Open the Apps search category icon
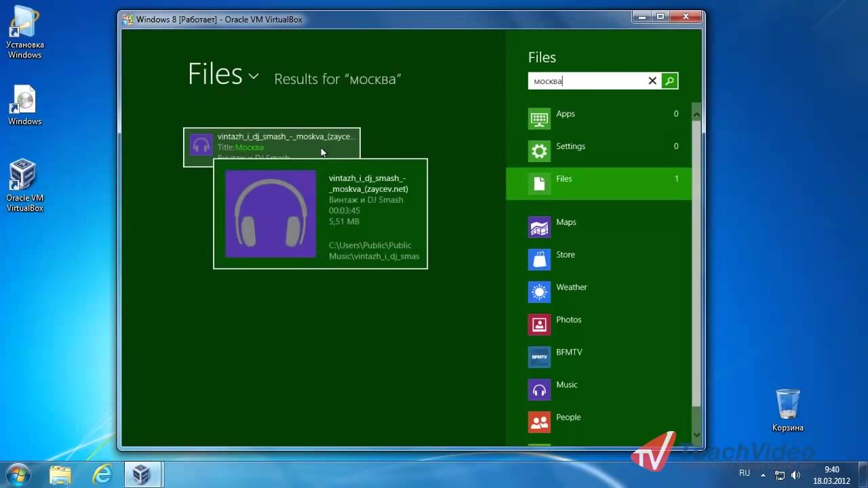Viewport: 868px width, 488px height. (x=539, y=119)
